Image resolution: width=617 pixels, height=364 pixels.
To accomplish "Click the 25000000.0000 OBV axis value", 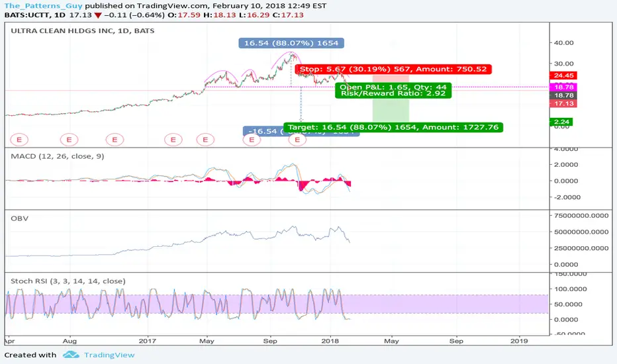I will (x=581, y=248).
